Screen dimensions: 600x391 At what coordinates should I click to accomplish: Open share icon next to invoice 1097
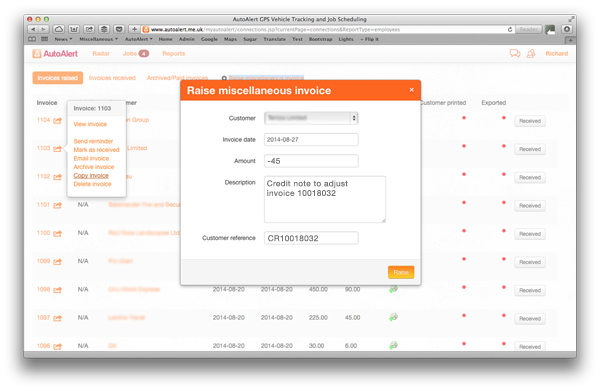(x=57, y=318)
